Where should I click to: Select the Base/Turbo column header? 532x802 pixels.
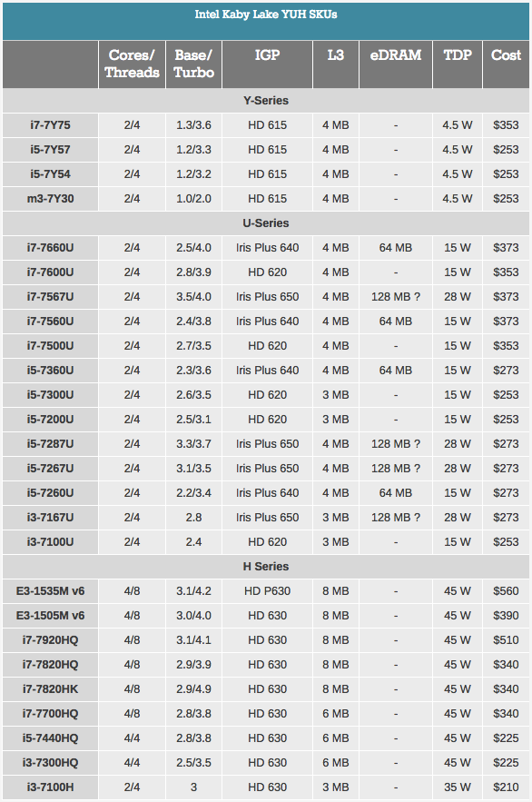193,64
